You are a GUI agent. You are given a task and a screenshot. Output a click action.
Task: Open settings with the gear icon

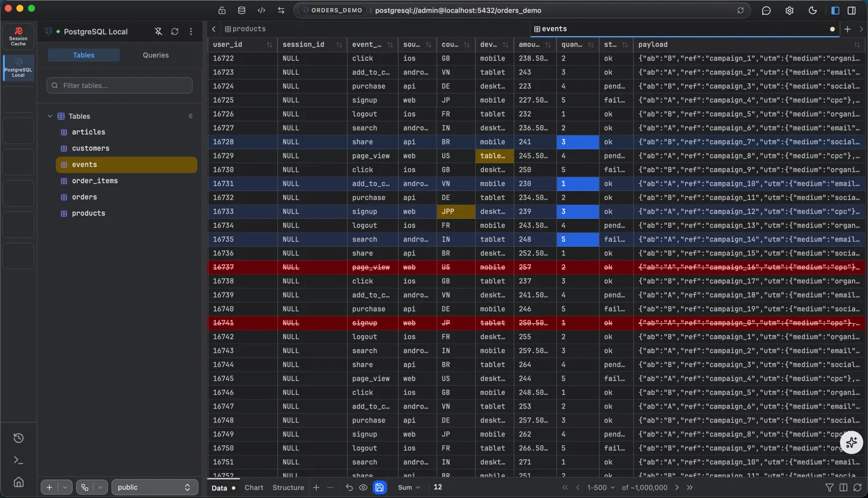tap(790, 10)
